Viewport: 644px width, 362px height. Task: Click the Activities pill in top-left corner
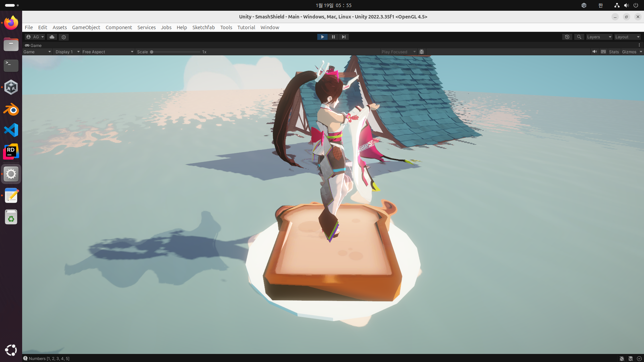point(12,5)
